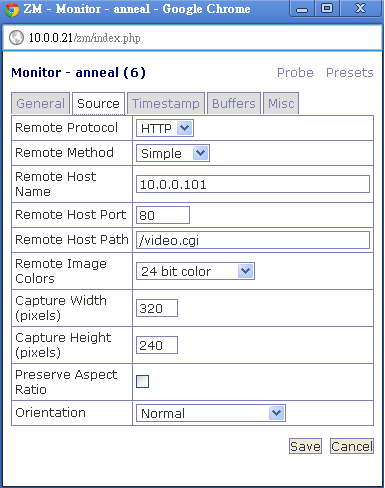Screen dimensions: 385x488
Task: Select the Buffers tab
Action: click(x=234, y=104)
